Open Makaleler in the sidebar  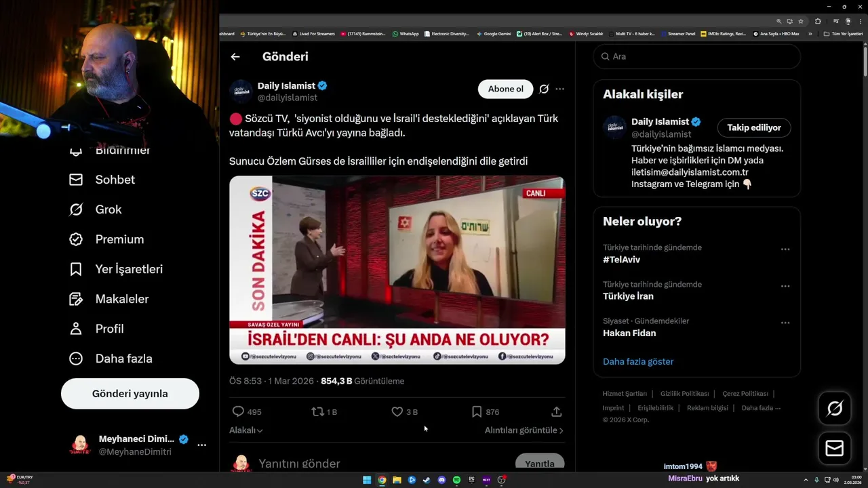pyautogui.click(x=108, y=299)
